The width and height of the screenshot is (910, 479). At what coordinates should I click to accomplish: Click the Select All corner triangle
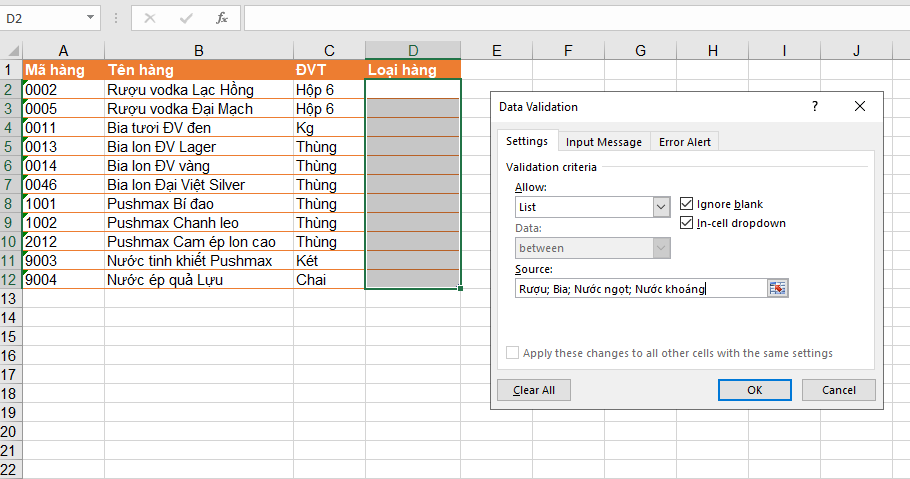click(11, 51)
